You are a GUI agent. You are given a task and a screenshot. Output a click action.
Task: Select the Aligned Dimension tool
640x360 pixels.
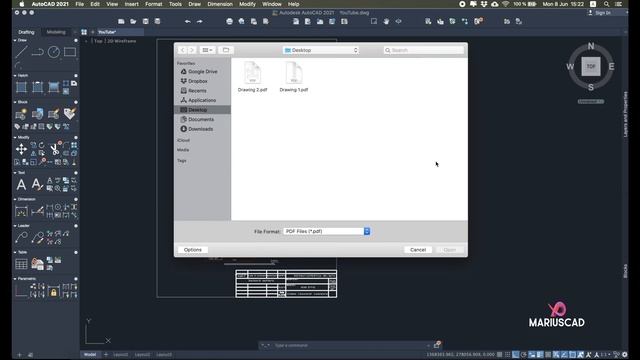click(37, 211)
